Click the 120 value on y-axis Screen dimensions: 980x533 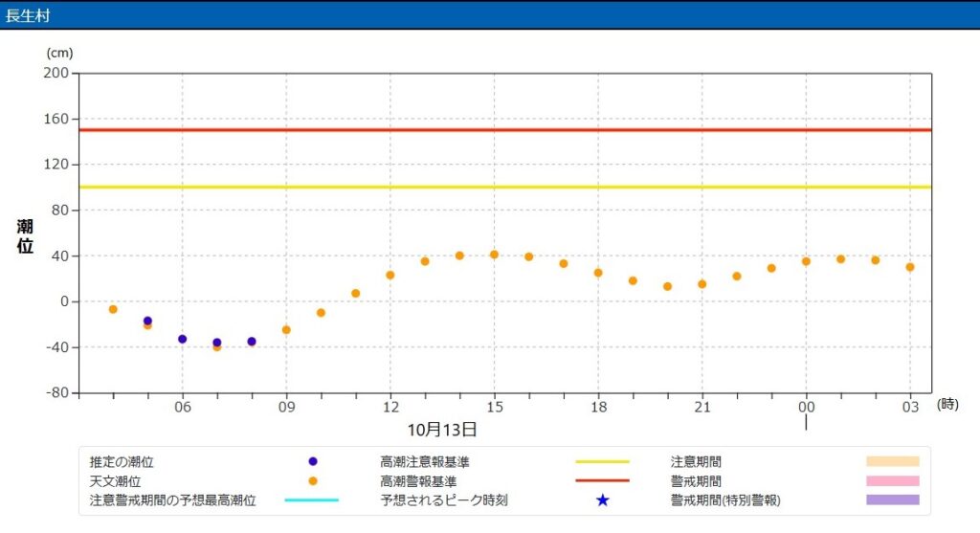pos(56,165)
